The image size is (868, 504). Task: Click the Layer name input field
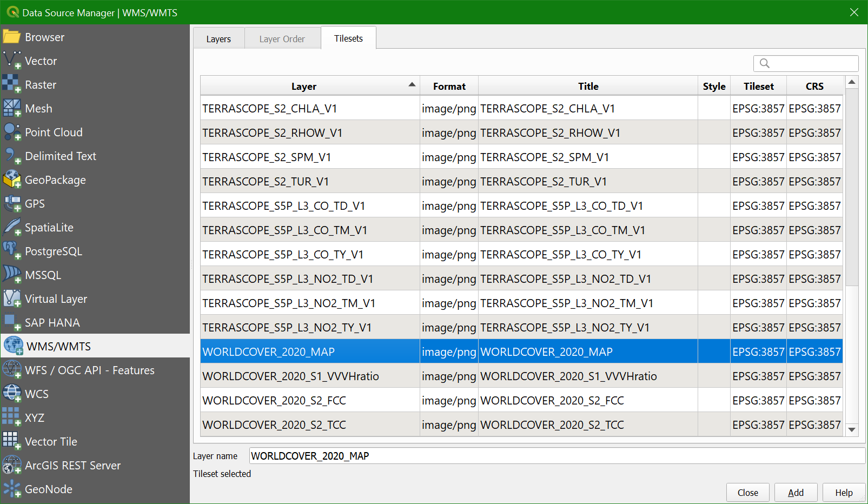click(x=557, y=456)
